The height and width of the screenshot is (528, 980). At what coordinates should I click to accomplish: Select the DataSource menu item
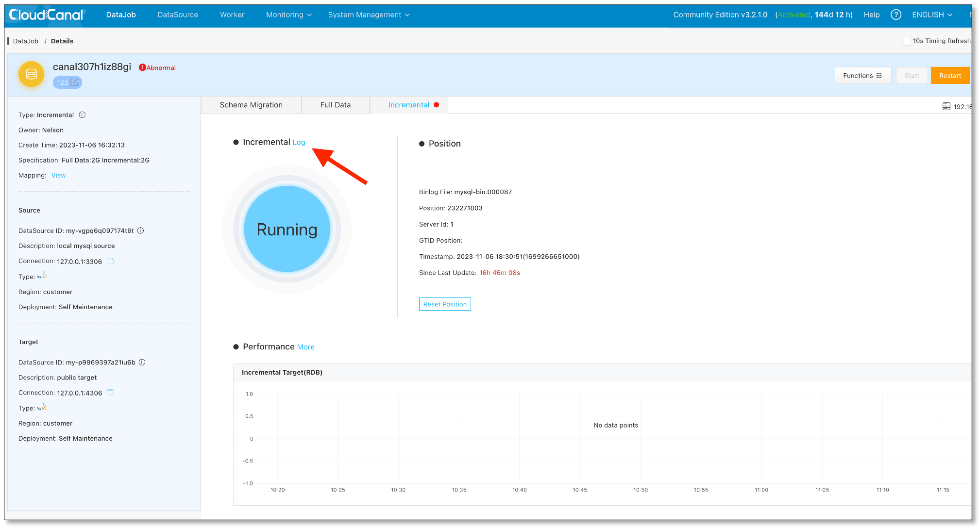tap(177, 15)
